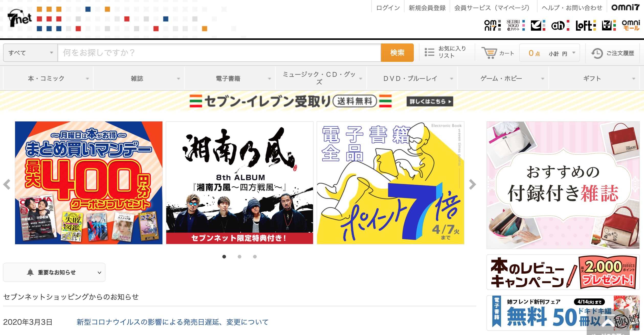The width and height of the screenshot is (644, 335).
Task: Click the orange 検索 button
Action: [397, 53]
